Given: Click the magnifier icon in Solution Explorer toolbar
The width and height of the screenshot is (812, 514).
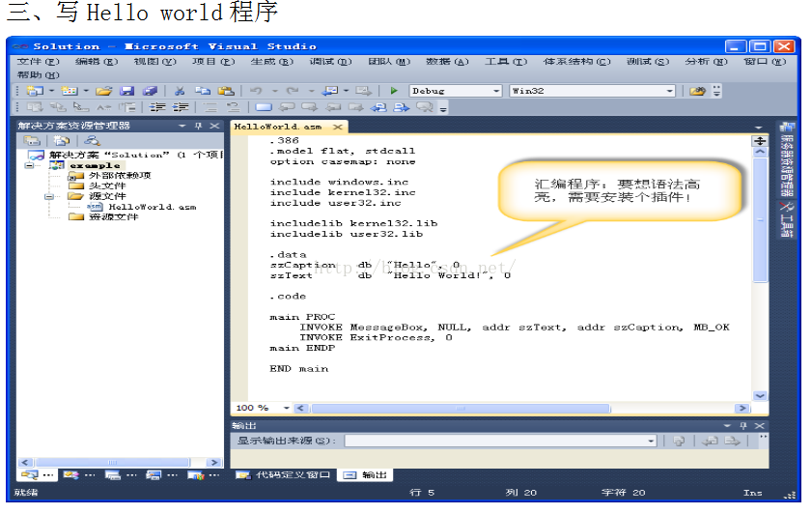Looking at the screenshot, I should click(92, 140).
